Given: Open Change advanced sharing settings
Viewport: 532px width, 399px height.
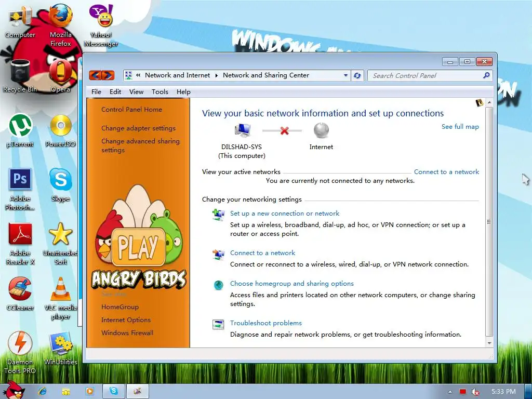Looking at the screenshot, I should [x=140, y=145].
